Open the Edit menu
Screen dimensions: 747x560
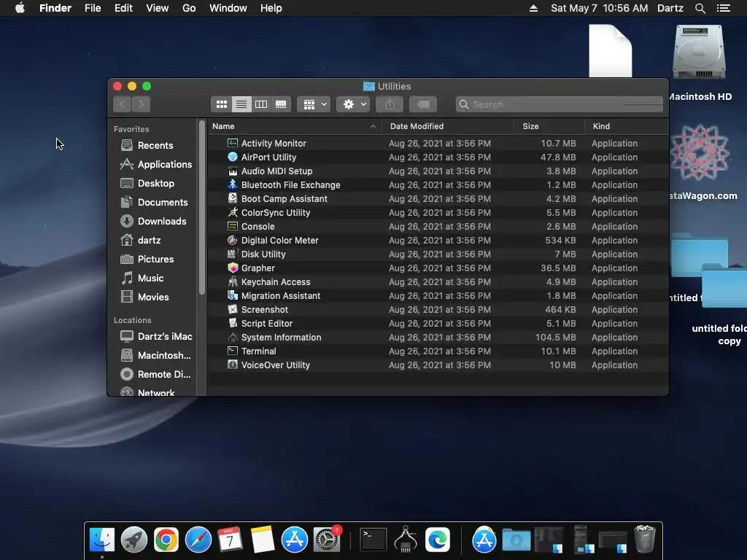[123, 8]
